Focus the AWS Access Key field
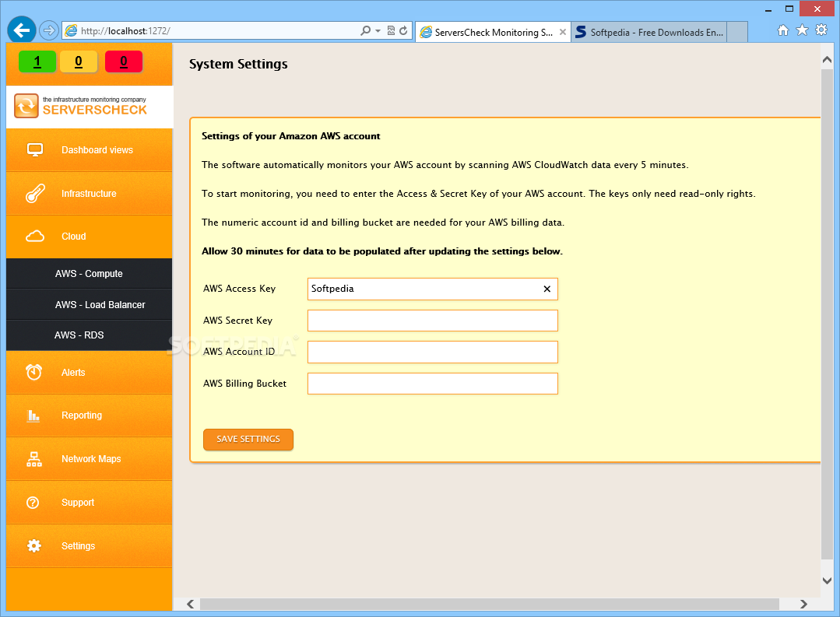 coord(432,289)
